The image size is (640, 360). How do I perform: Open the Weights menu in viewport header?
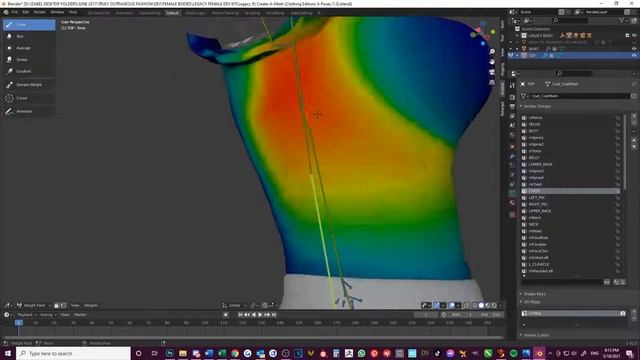(91, 305)
